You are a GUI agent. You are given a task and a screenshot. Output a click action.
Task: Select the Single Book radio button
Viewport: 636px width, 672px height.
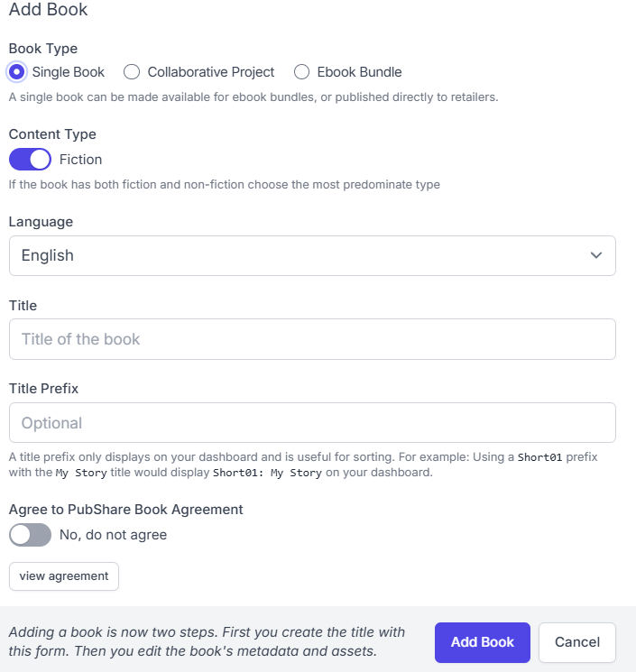[x=17, y=72]
